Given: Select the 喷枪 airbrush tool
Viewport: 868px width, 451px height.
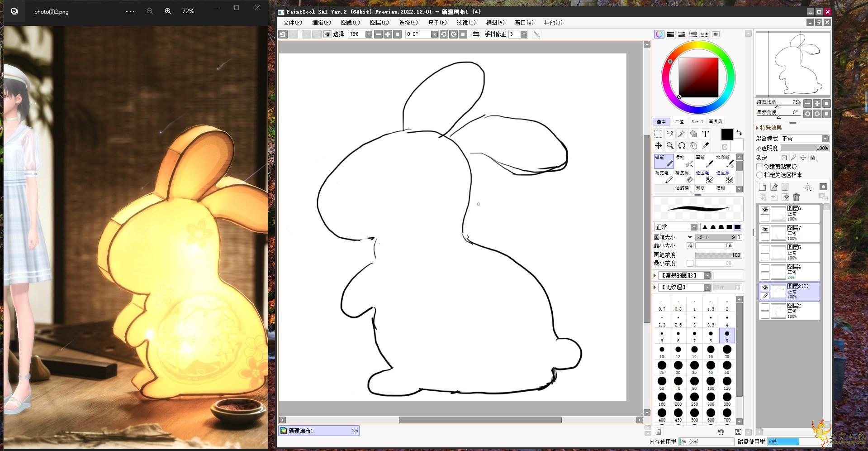Looking at the screenshot, I should 684,161.
